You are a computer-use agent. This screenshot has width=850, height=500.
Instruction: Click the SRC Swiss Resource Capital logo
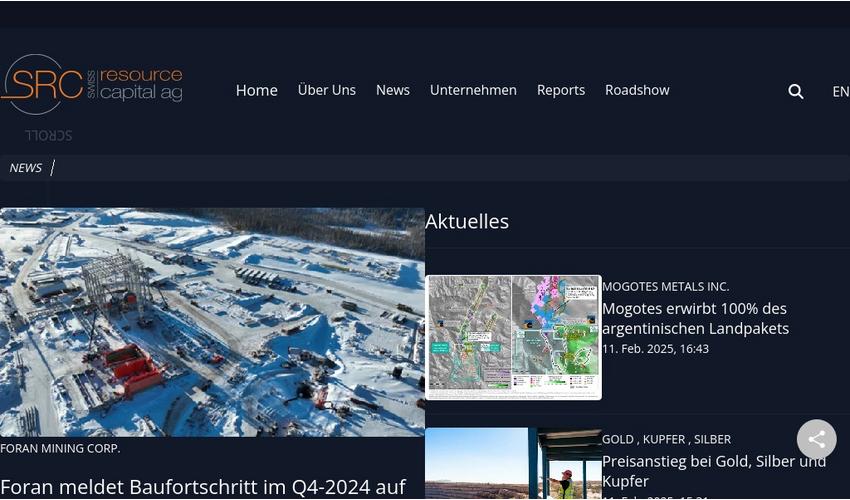coord(92,84)
